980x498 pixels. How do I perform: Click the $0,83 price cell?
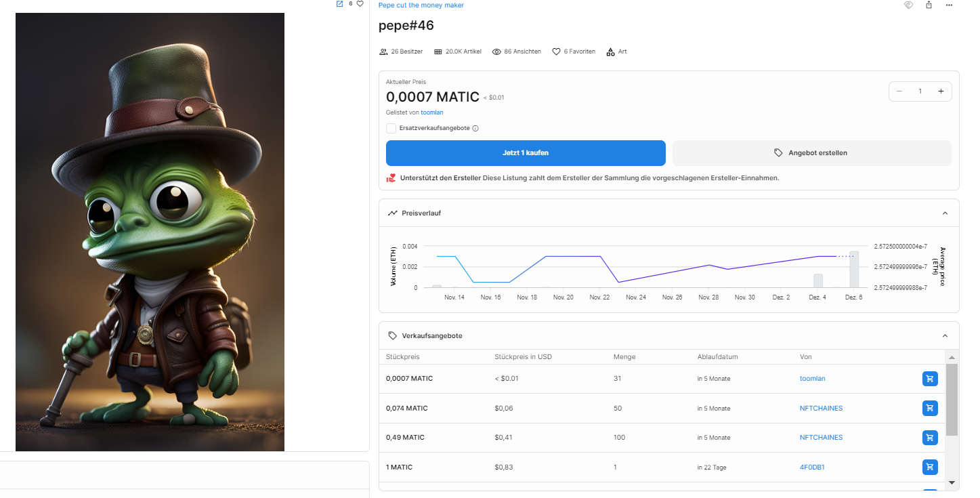click(x=503, y=468)
